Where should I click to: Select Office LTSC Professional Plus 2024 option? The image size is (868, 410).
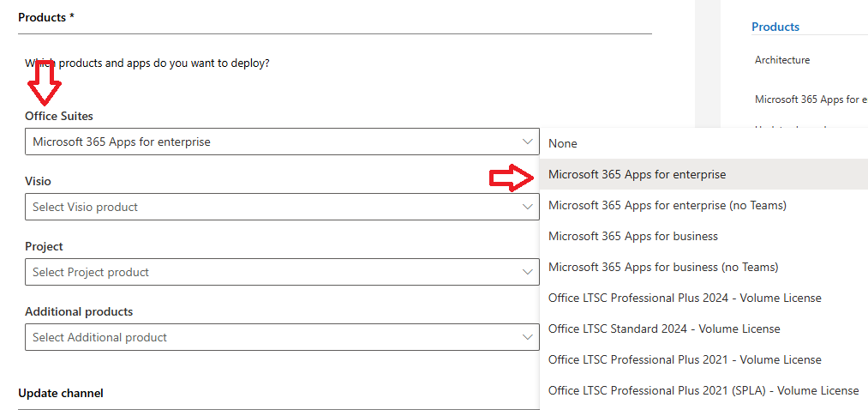pyautogui.click(x=685, y=298)
